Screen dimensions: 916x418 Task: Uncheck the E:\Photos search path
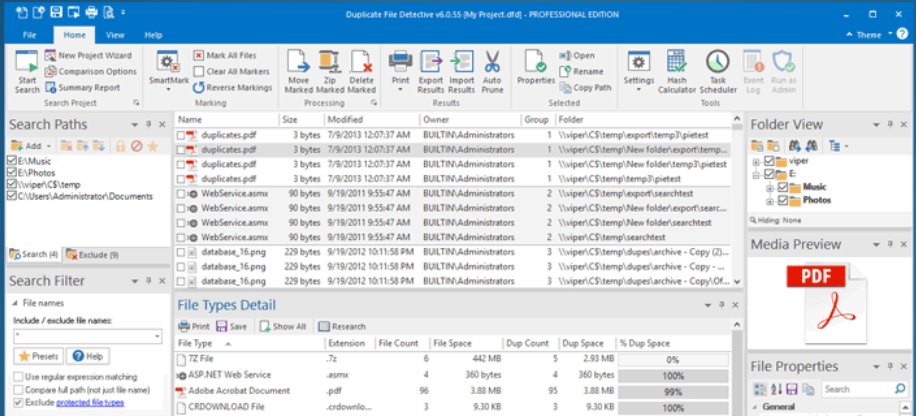coord(12,173)
